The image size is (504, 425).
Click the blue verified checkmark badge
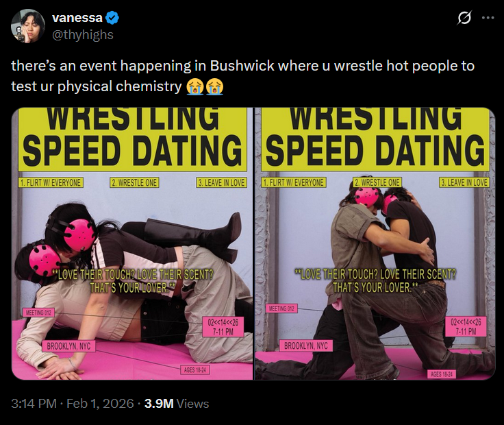tap(112, 18)
